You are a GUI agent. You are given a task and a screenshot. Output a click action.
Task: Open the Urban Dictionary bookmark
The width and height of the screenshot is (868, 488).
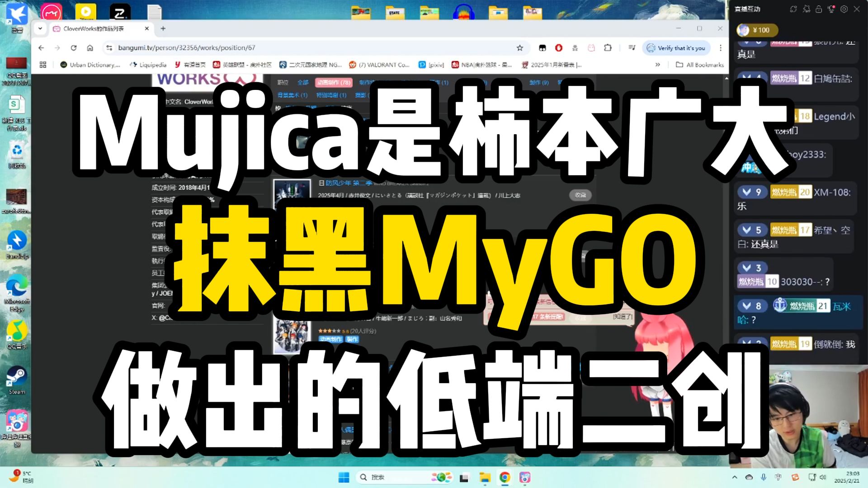pos(90,65)
